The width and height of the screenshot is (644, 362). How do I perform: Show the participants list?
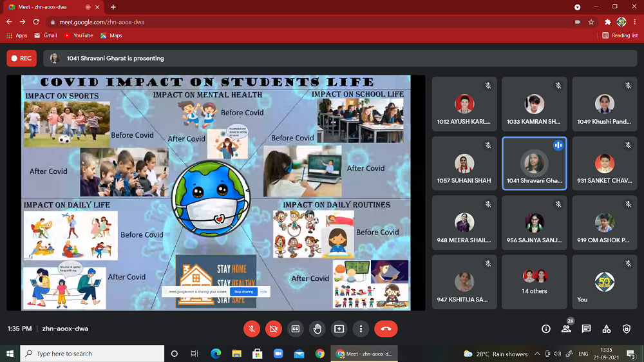tap(566, 329)
